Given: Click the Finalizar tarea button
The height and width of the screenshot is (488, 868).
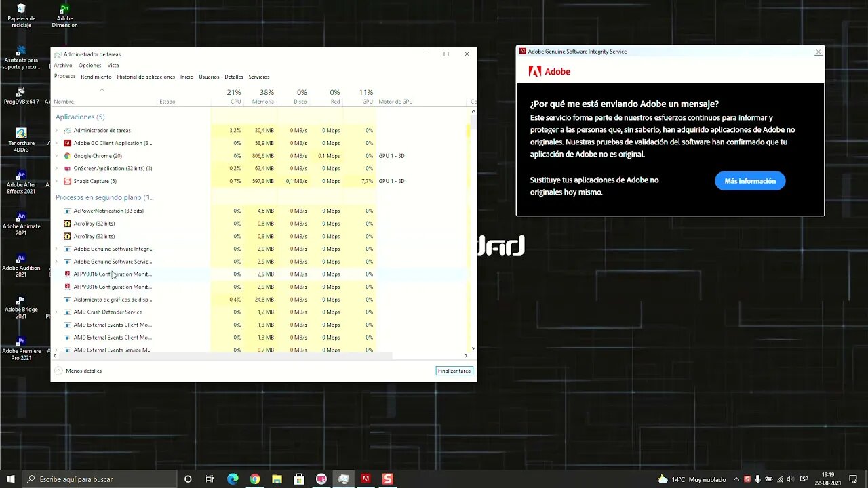Looking at the screenshot, I should pos(454,371).
